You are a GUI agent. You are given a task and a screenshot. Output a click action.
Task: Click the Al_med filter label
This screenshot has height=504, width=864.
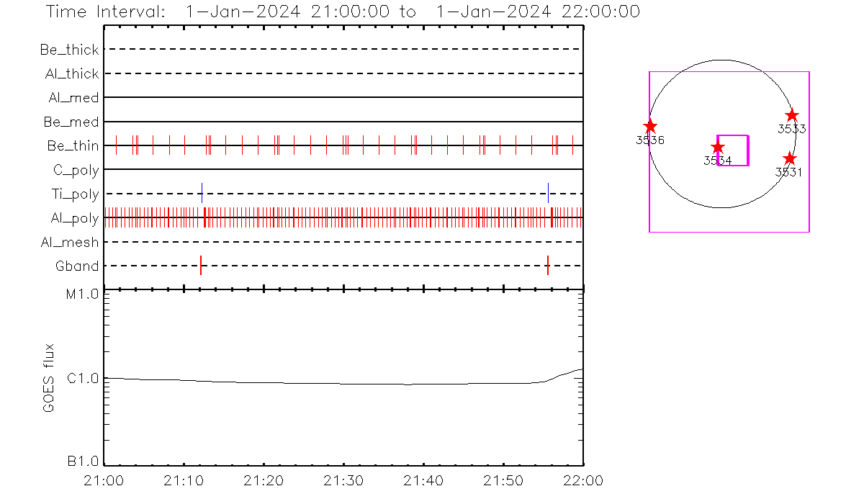click(74, 98)
